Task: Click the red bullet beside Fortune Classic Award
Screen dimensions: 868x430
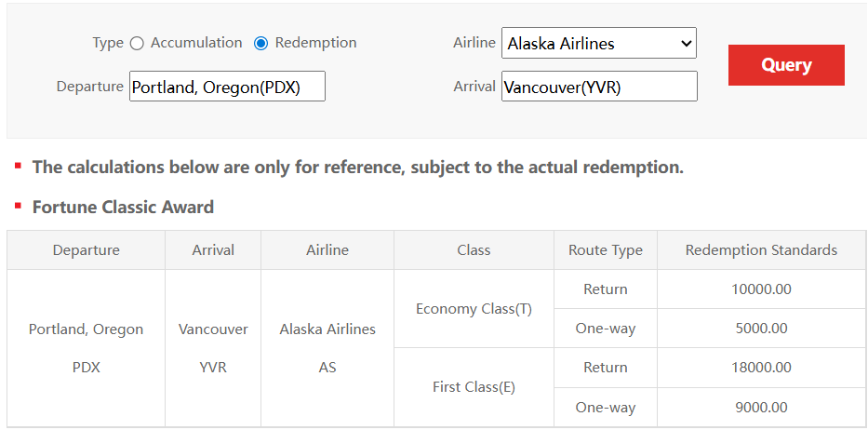Action: (x=18, y=206)
